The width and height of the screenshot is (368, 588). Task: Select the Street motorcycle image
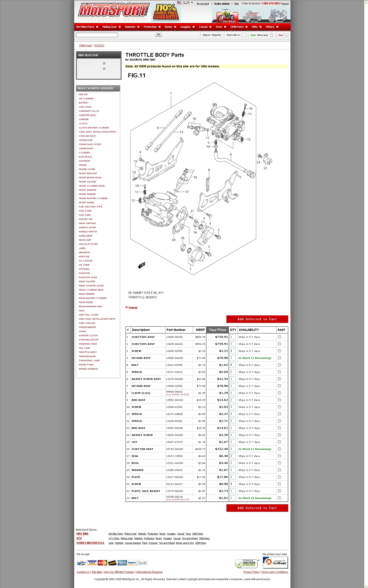278,16
